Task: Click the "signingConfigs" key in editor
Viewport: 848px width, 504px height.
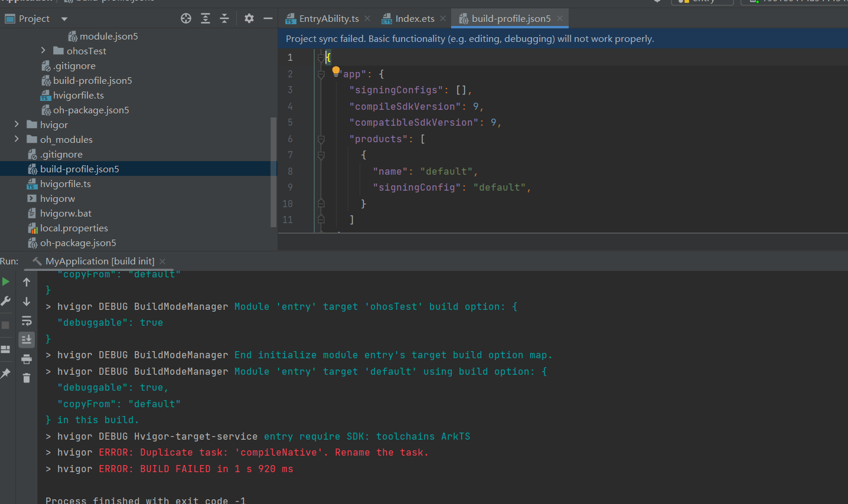Action: (x=396, y=90)
